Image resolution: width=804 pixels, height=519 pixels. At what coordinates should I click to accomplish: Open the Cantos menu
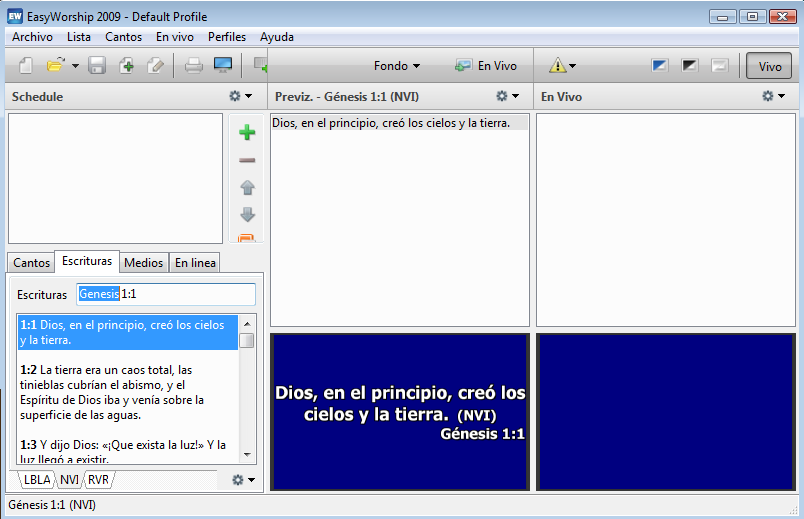tap(124, 37)
